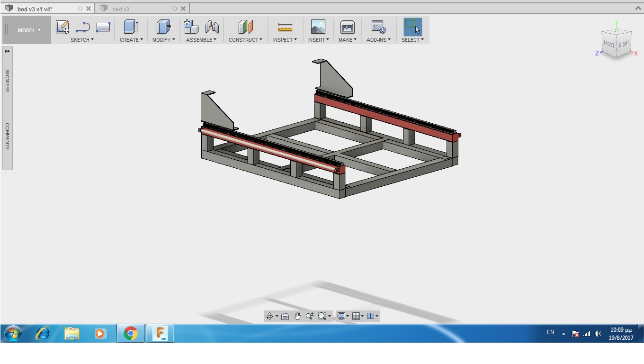Click the New Component icon in Assemble
The image size is (644, 364).
(191, 27)
